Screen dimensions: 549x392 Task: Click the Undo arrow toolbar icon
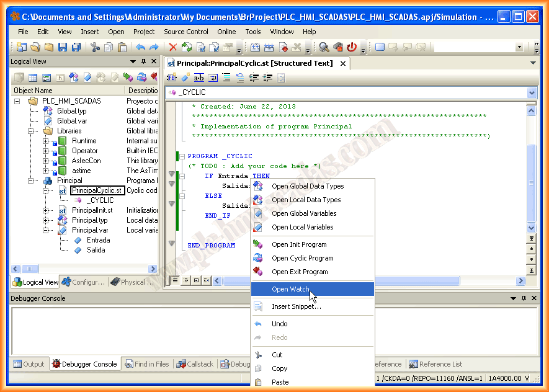point(140,47)
